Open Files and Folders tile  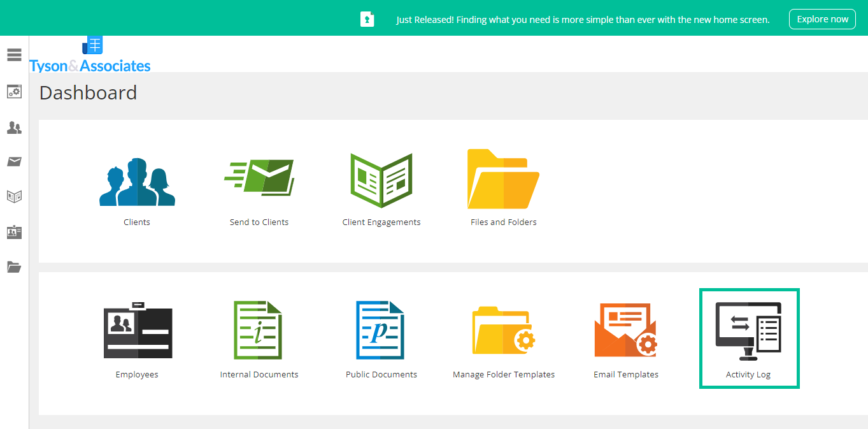[x=503, y=179]
